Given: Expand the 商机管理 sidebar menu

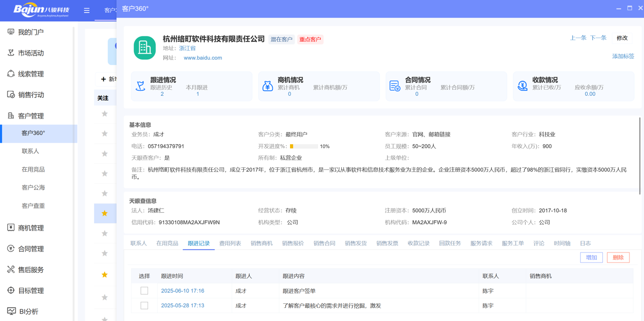Looking at the screenshot, I should 31,228.
